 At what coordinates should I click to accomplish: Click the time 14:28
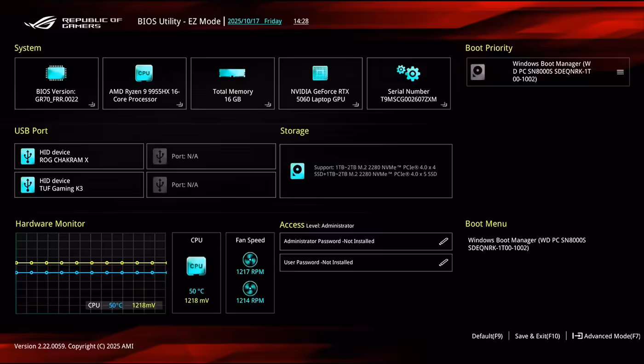click(x=301, y=21)
